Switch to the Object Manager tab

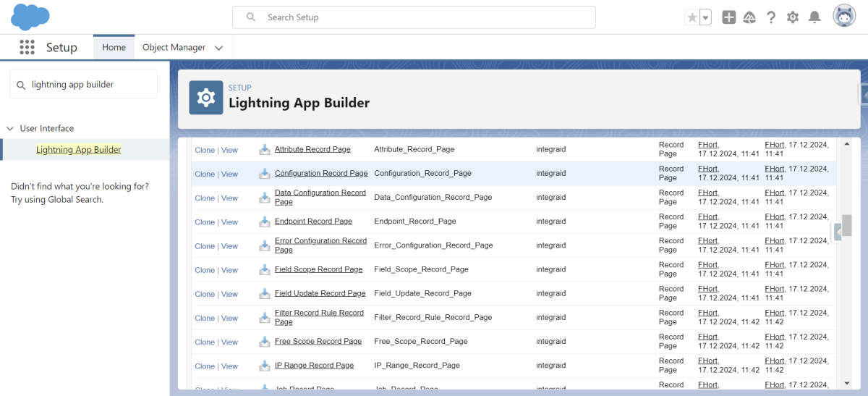coord(174,47)
